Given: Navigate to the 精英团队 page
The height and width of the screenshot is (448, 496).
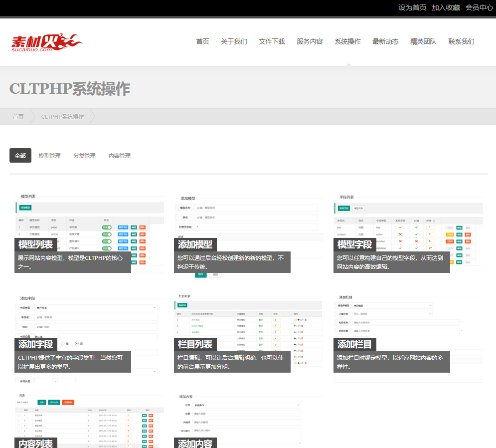Looking at the screenshot, I should 423,41.
